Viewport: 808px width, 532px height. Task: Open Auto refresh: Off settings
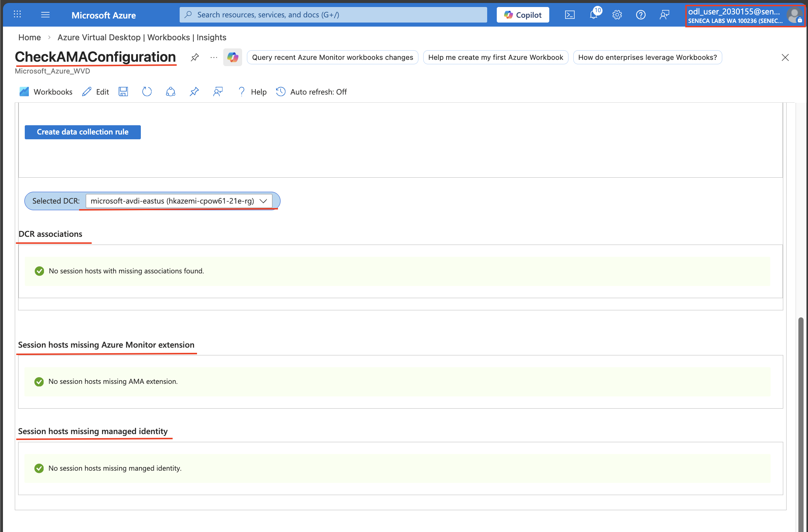[x=311, y=92]
